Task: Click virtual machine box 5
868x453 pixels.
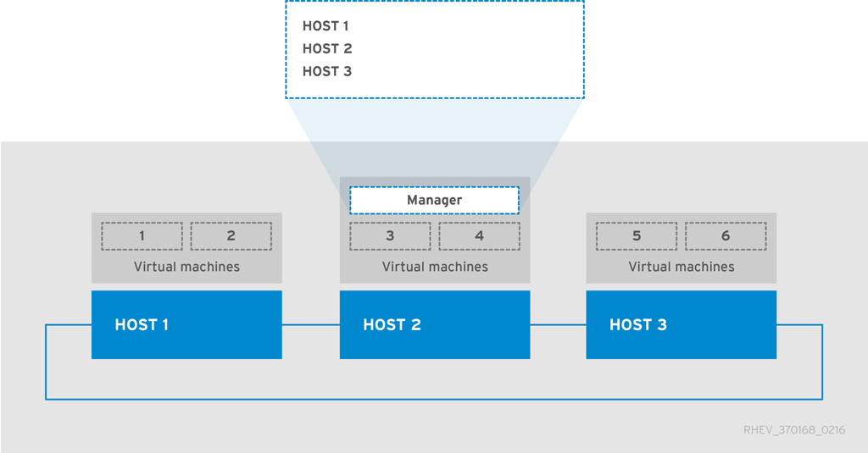Action: pos(637,236)
